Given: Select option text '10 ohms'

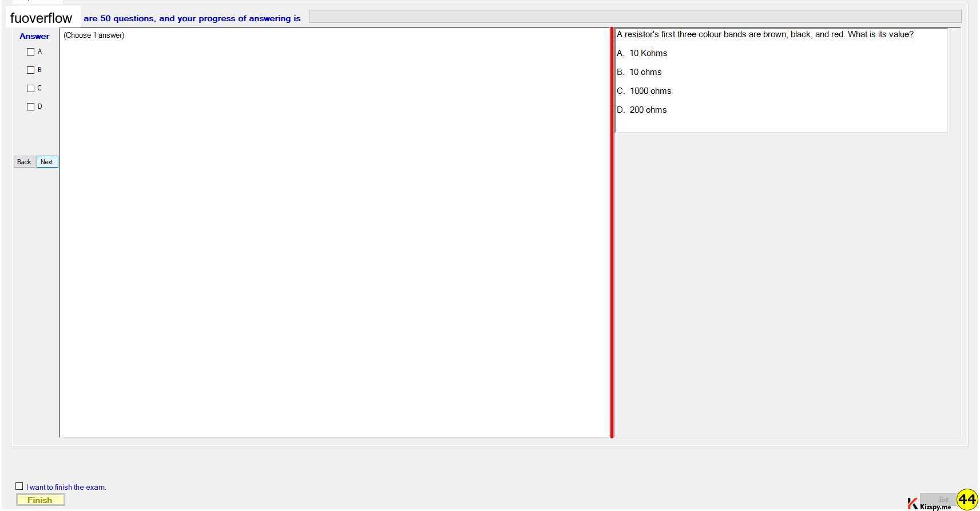Looking at the screenshot, I should coord(645,72).
